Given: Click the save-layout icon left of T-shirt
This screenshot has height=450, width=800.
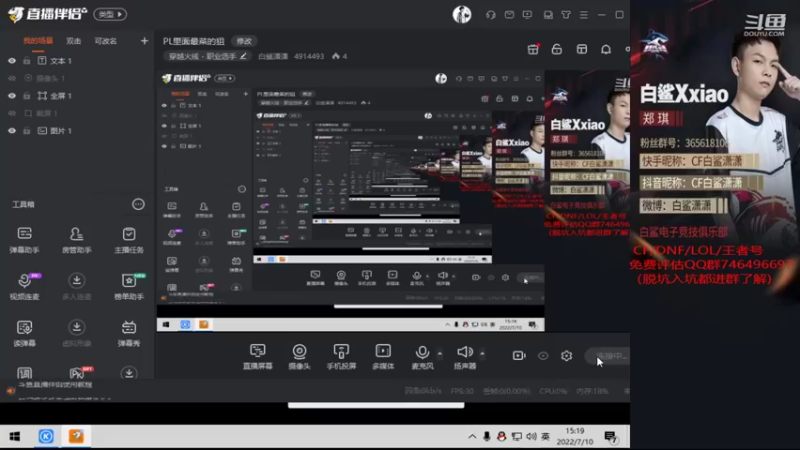Looking at the screenshot, I should tap(548, 15).
